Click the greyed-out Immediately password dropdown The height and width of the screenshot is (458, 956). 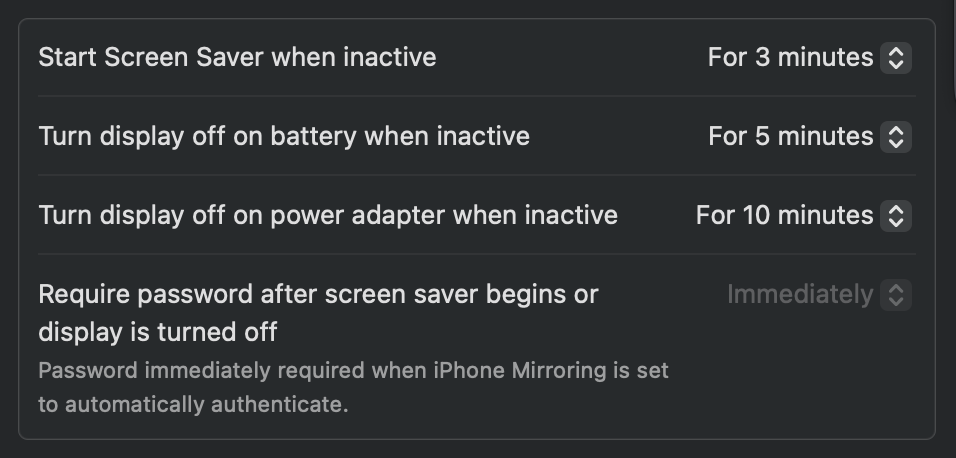800,295
